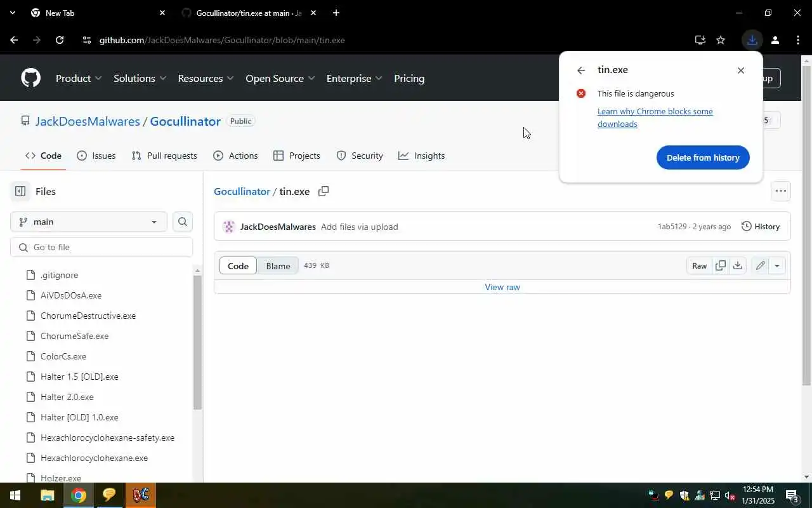
Task: Open ChorumeSafe.exe in file tree
Action: click(x=74, y=336)
